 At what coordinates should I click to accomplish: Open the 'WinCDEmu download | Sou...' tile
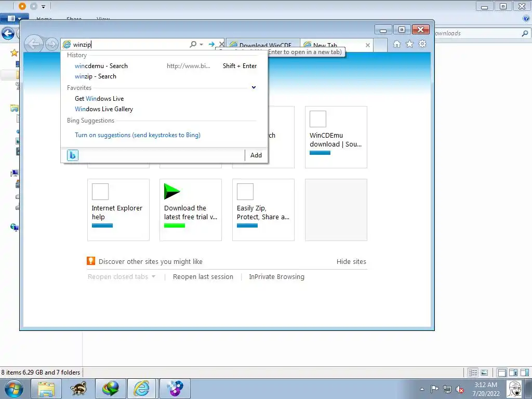[x=336, y=137]
